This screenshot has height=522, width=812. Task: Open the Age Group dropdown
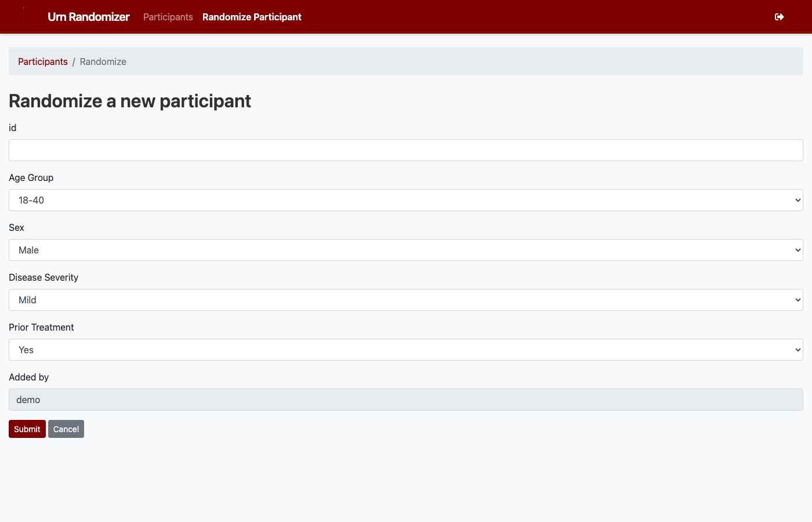click(x=406, y=200)
